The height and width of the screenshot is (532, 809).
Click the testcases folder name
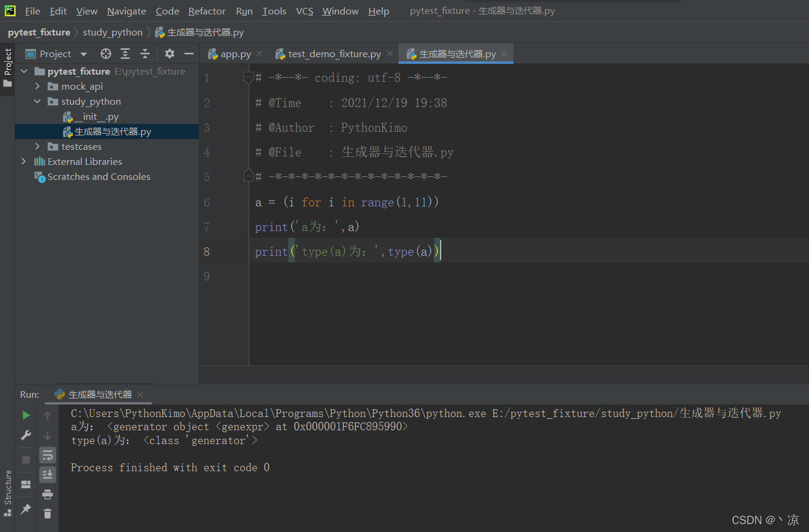point(81,146)
